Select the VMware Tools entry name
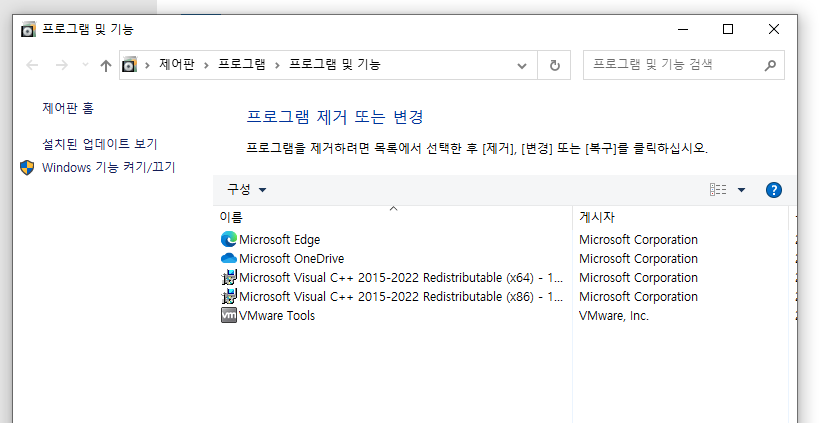This screenshot has height=423, width=820. click(x=277, y=315)
